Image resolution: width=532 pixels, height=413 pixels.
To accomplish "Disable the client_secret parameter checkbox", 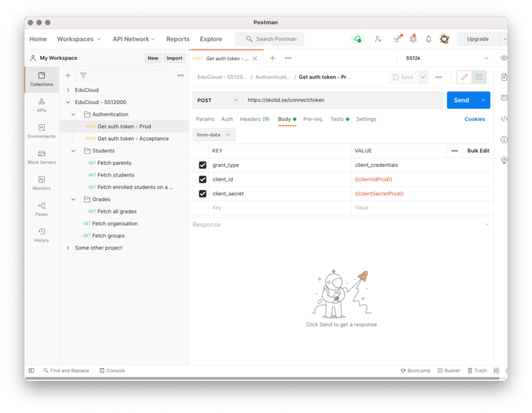I will 203,194.
